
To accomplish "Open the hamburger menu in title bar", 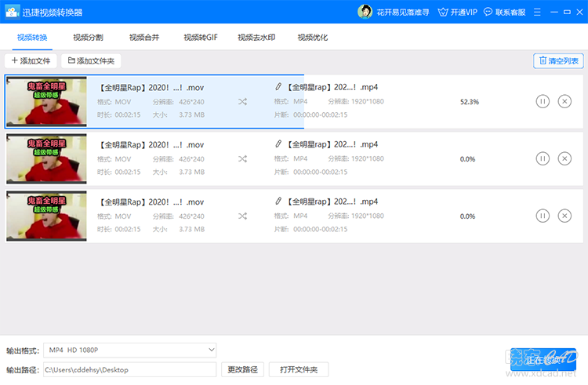I will point(537,12).
